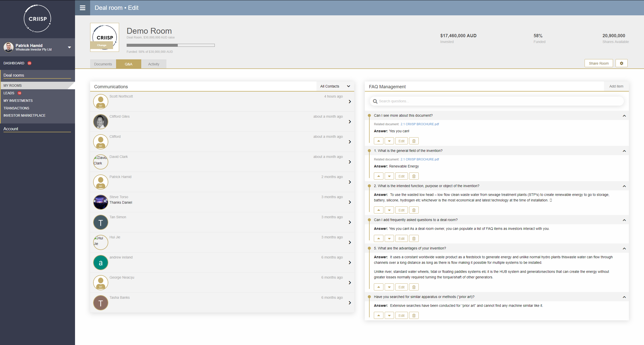Viewport: 644px width, 345px height.
Task: Click the funding progress bar
Action: [x=170, y=45]
